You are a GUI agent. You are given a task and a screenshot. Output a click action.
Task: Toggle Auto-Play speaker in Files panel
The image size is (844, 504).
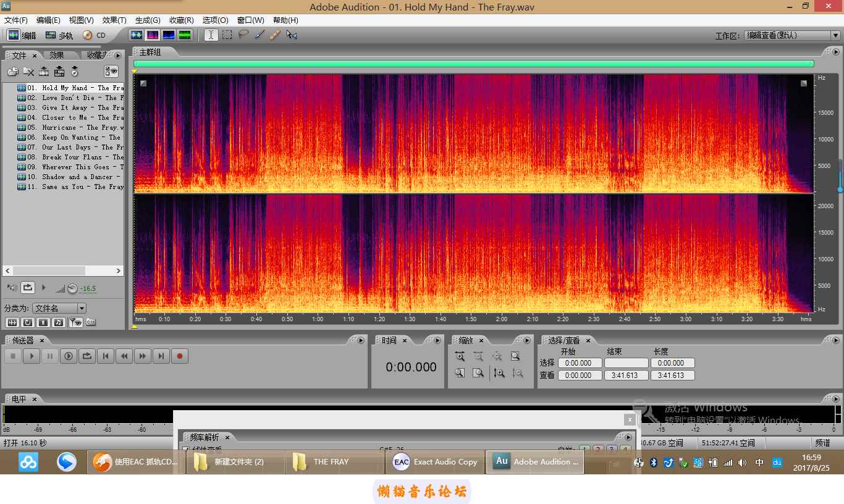(x=12, y=288)
